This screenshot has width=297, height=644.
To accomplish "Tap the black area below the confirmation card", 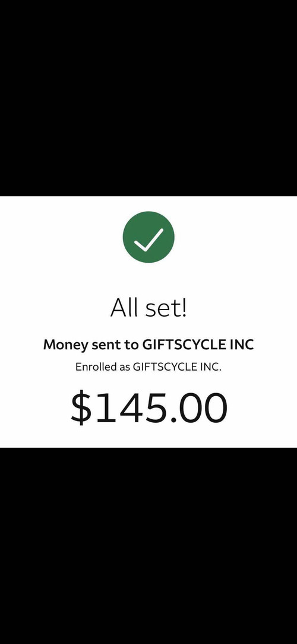I will point(148,546).
